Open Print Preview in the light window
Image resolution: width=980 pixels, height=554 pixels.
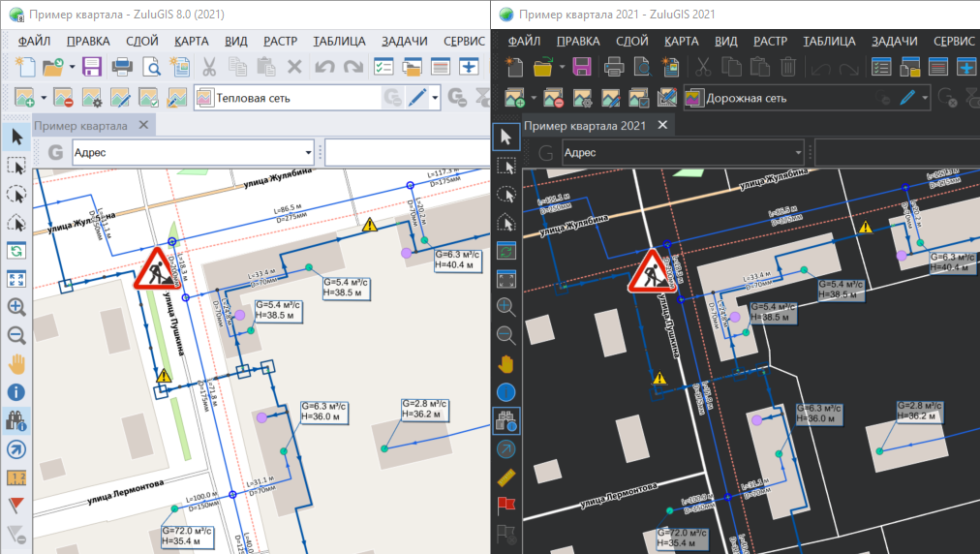151,67
